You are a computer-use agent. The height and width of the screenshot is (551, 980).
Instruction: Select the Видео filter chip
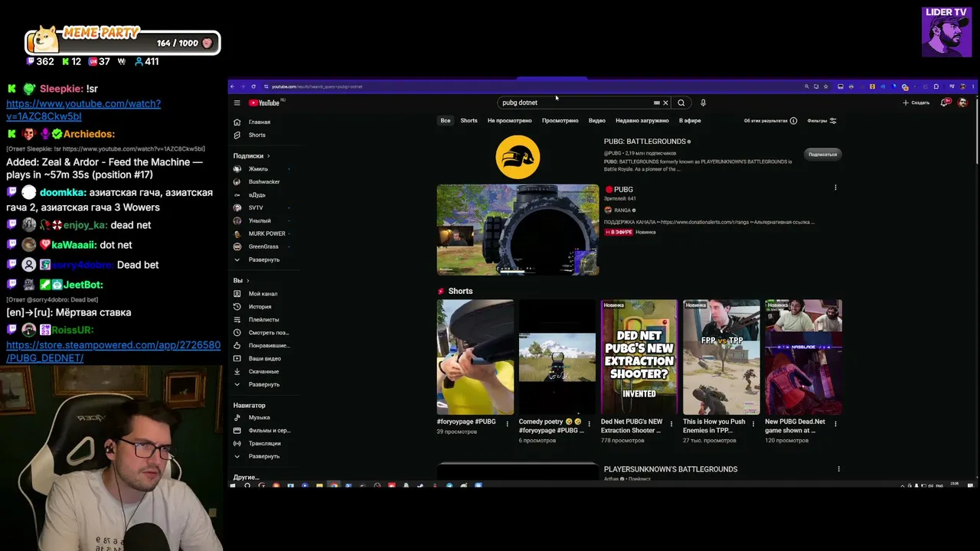pos(597,121)
